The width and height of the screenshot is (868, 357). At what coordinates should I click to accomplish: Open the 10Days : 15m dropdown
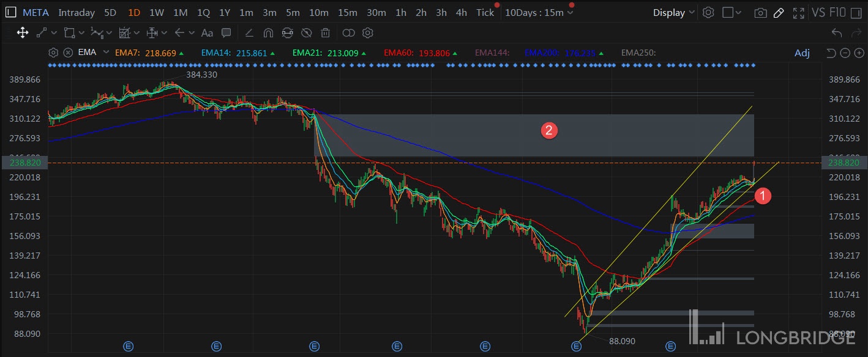[539, 13]
